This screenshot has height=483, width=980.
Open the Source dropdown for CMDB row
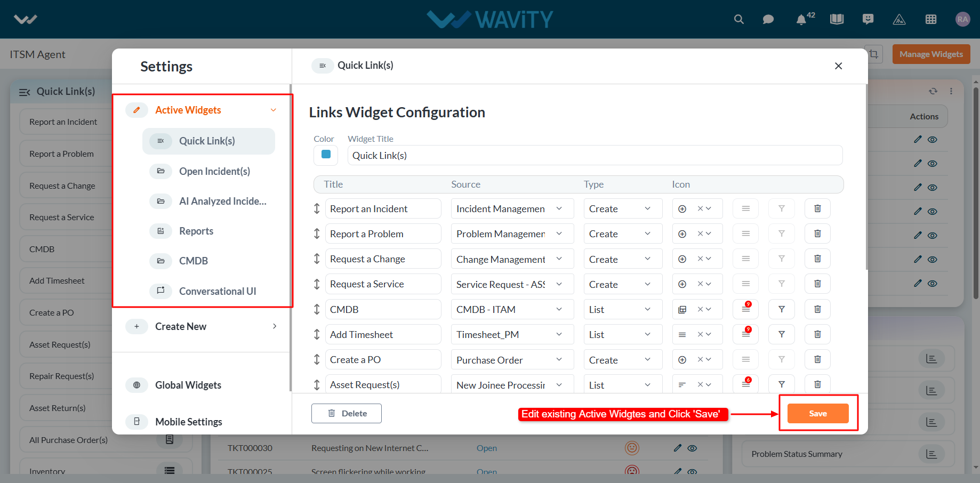[512, 309]
